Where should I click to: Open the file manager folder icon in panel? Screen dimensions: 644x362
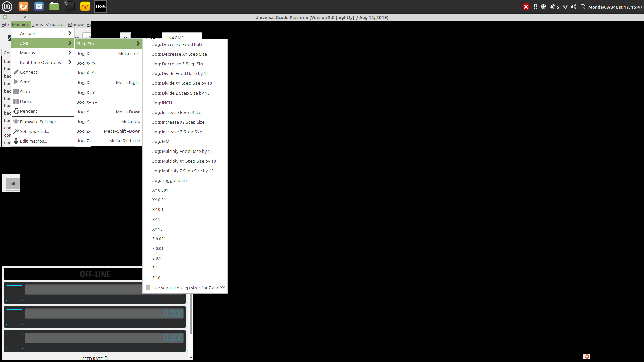pyautogui.click(x=54, y=6)
